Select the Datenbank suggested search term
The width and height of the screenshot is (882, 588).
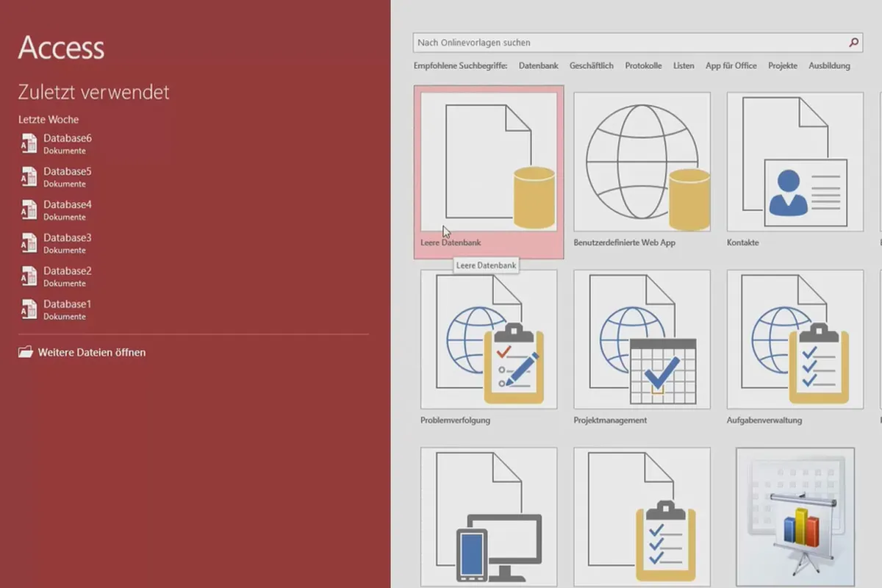tap(539, 65)
